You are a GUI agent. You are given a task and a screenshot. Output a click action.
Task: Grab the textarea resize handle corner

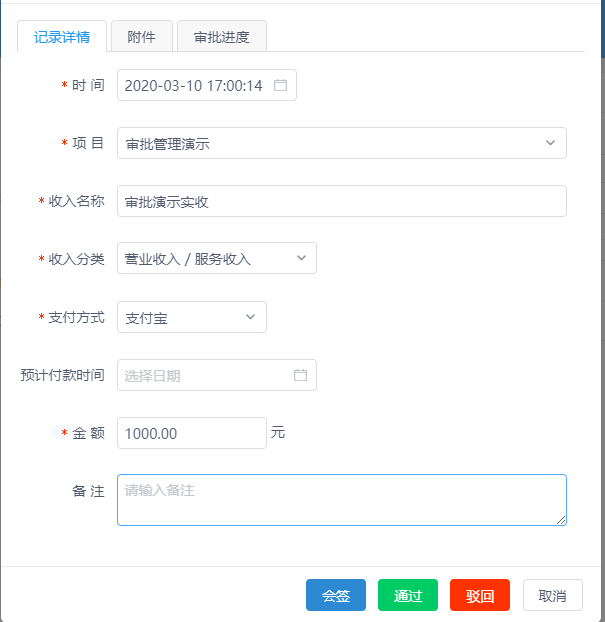point(561,520)
